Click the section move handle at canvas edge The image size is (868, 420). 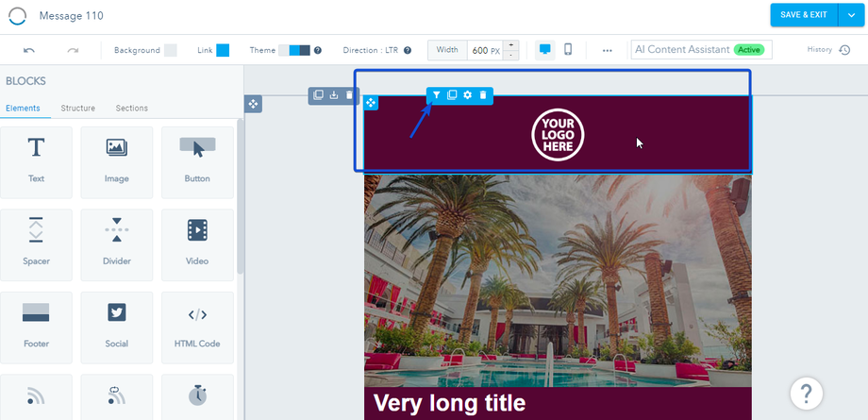253,104
